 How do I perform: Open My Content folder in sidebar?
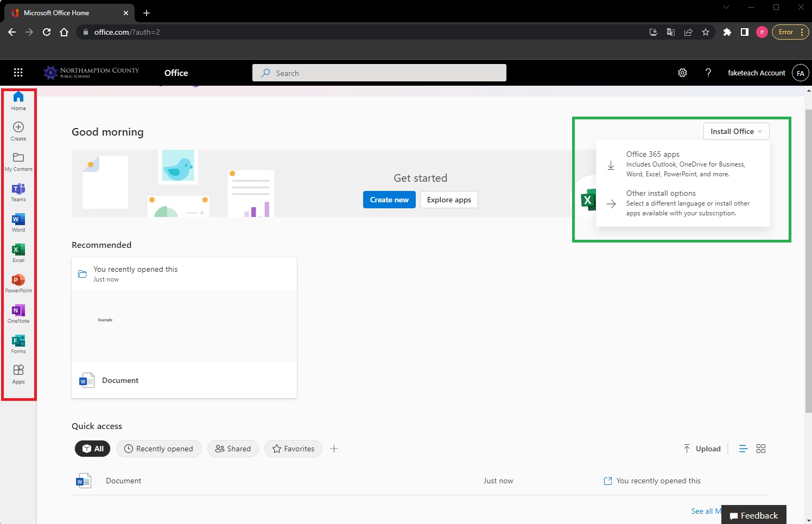(x=18, y=162)
